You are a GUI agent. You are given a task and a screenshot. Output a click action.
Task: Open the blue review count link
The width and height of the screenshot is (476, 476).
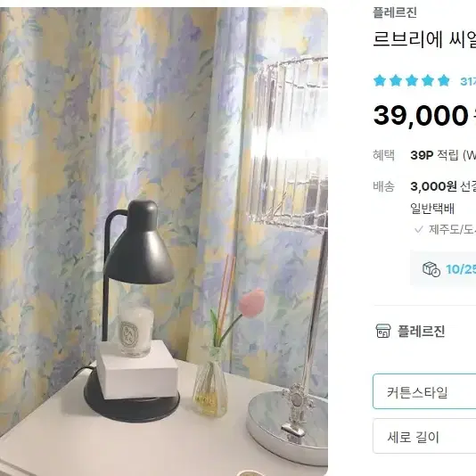pyautogui.click(x=468, y=81)
